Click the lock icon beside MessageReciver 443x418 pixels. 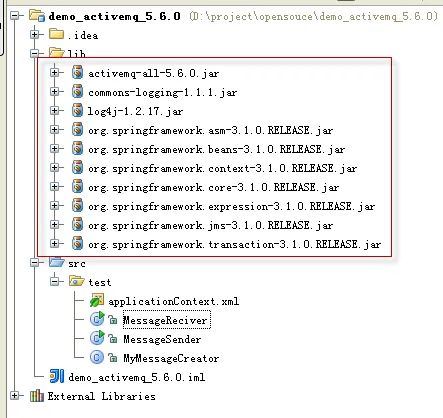click(x=113, y=320)
